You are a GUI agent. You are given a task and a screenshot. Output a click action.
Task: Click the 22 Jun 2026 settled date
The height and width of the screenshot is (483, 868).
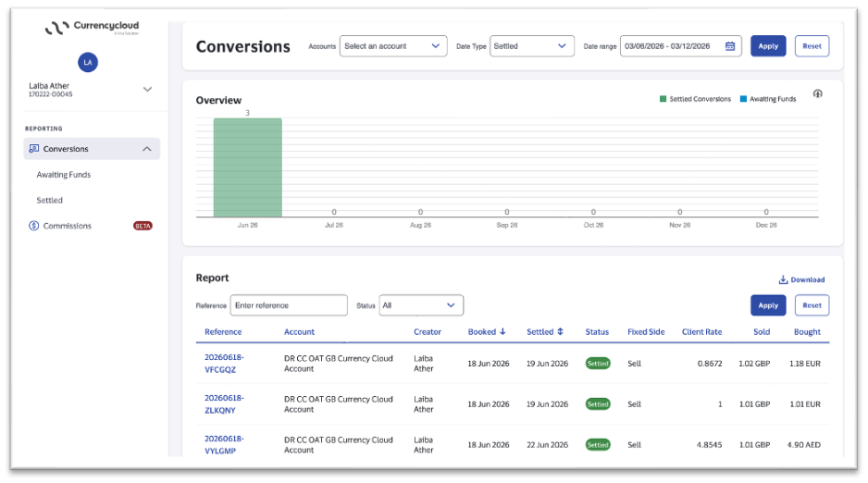coord(547,445)
